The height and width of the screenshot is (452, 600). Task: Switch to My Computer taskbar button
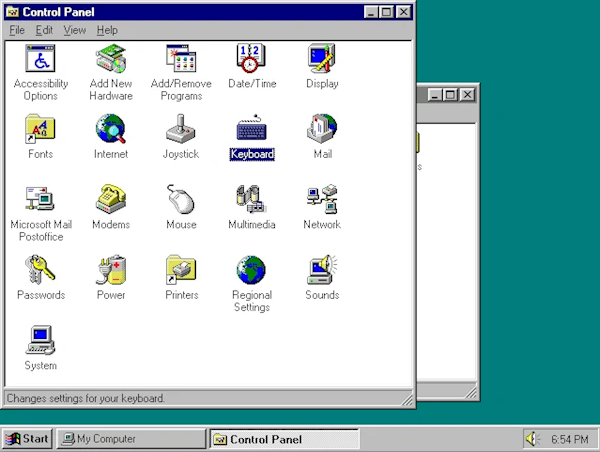click(x=131, y=439)
